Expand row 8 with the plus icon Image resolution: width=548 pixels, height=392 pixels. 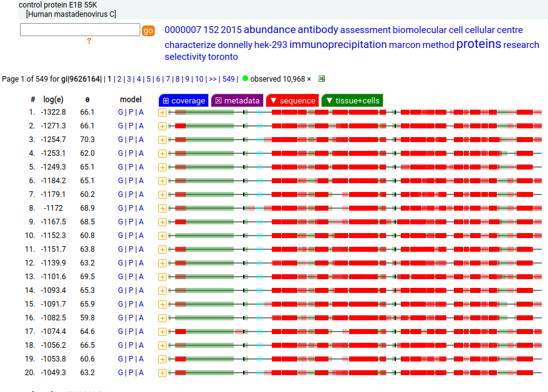click(162, 208)
